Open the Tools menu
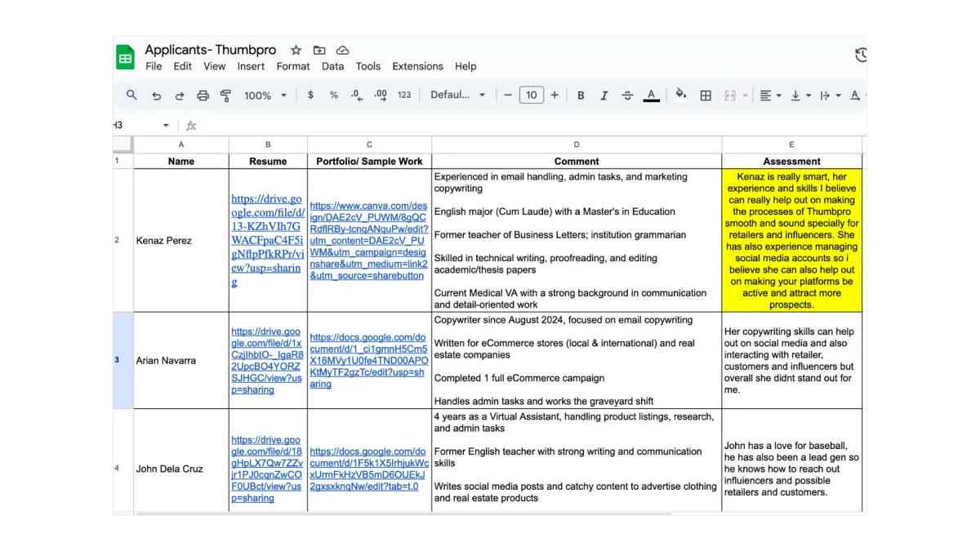This screenshot has height=551, width=980. tap(368, 66)
